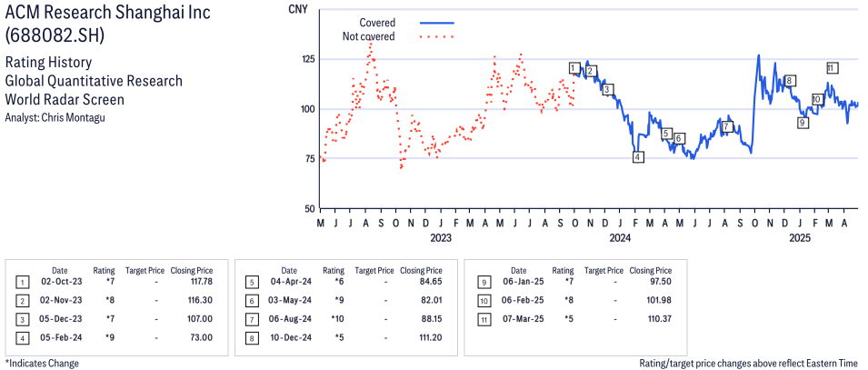Click the boxed number 6 in the table
The height and width of the screenshot is (370, 868).
[252, 301]
